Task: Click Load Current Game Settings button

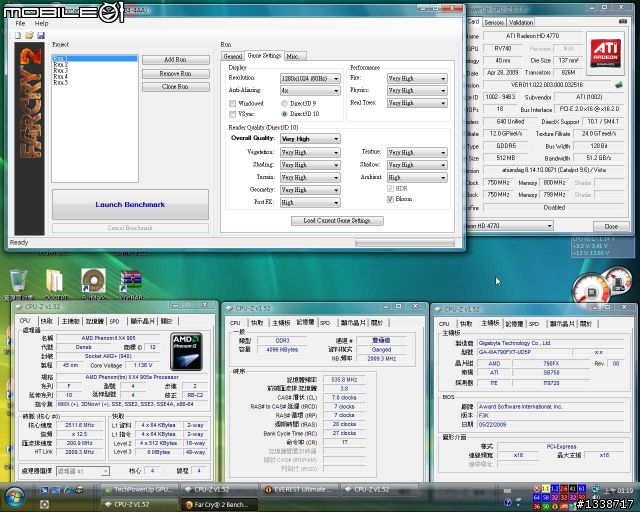Action: click(x=337, y=221)
